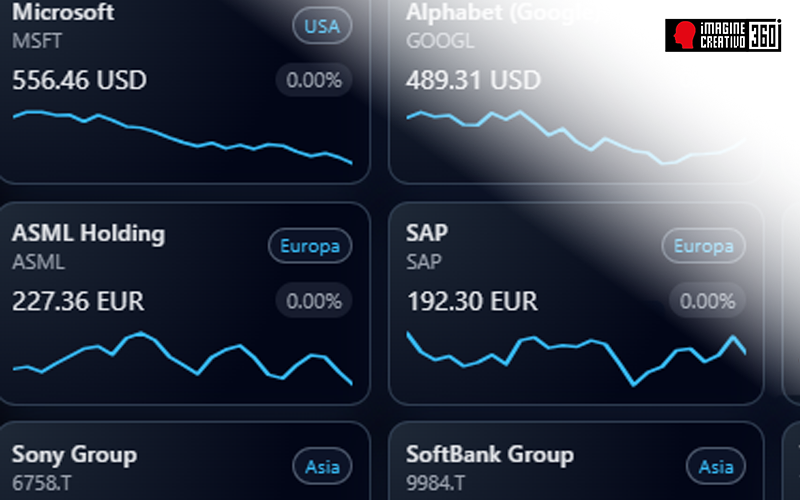Click Microsoft's 0.00% change badge

(x=314, y=80)
